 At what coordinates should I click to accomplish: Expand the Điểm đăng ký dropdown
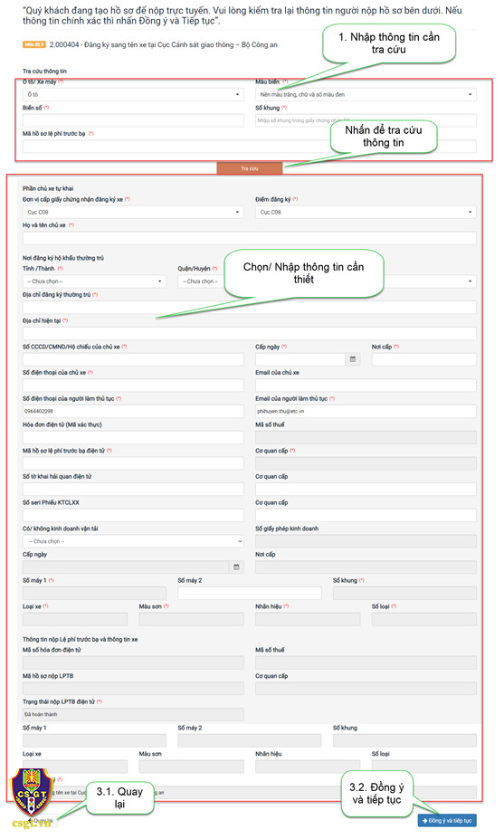pos(366,213)
